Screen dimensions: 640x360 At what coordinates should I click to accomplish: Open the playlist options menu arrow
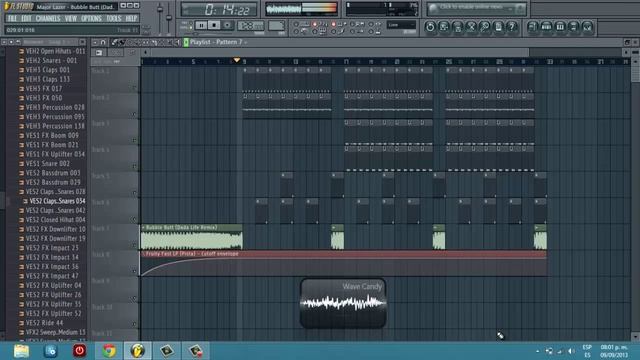95,42
